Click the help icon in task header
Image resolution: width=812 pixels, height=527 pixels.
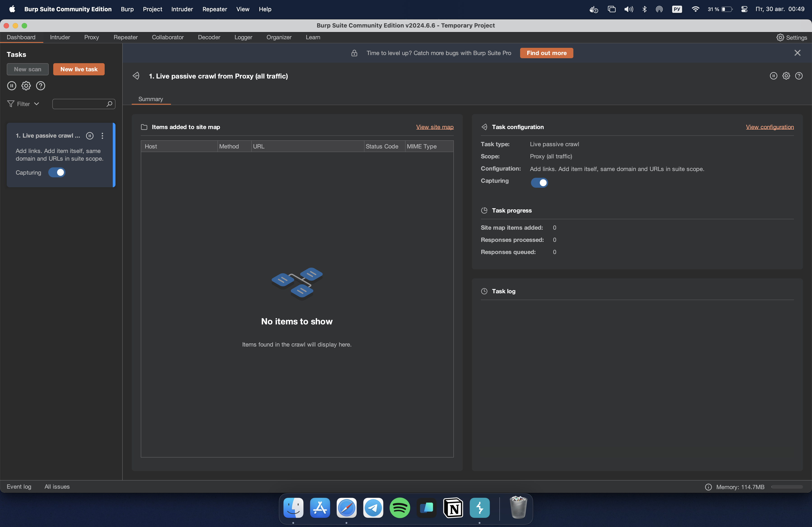[799, 76]
